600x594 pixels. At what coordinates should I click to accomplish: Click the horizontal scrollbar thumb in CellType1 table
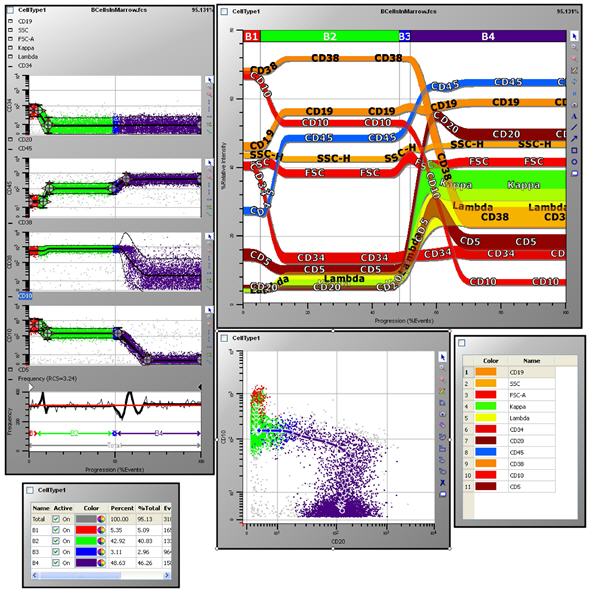(80, 575)
